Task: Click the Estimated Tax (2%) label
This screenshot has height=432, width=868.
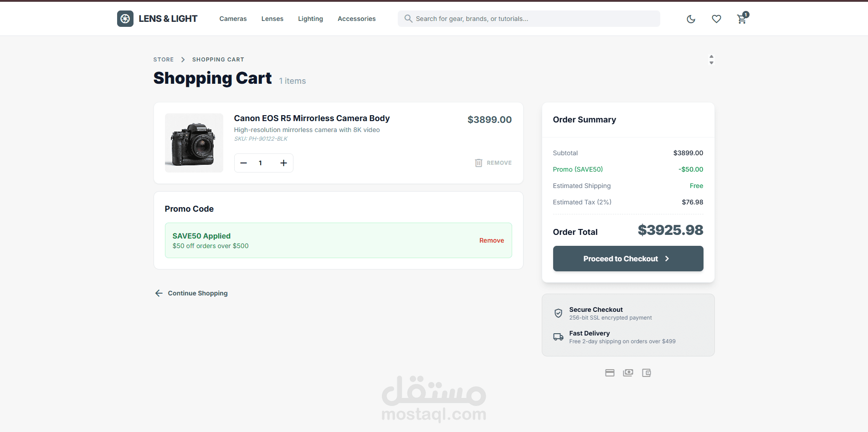Action: (x=582, y=202)
